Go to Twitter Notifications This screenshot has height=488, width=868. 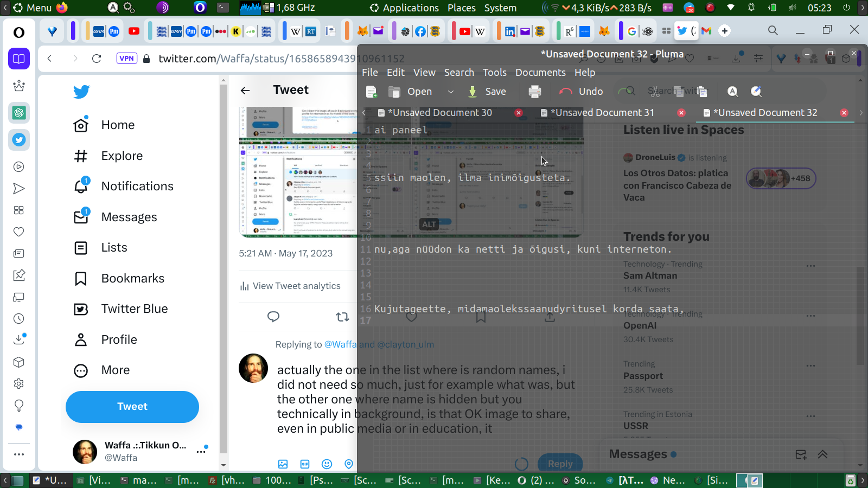coord(124,187)
